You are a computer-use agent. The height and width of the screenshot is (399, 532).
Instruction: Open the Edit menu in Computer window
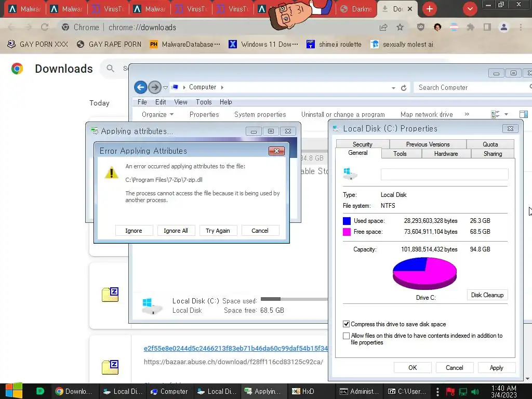161,102
